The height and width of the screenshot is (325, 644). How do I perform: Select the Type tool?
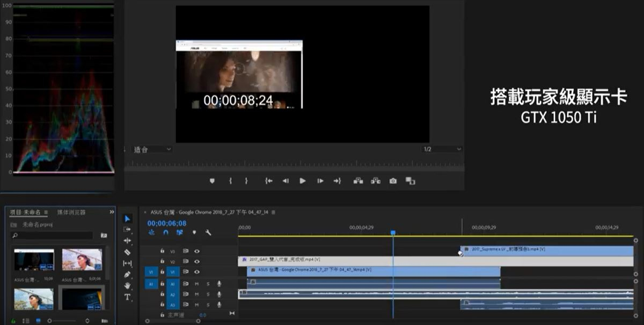point(127,297)
